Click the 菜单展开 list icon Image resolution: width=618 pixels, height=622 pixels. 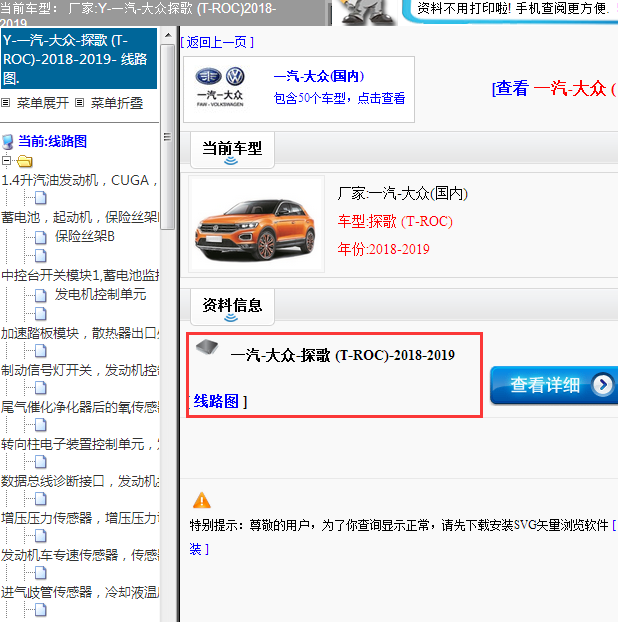click(x=6, y=103)
